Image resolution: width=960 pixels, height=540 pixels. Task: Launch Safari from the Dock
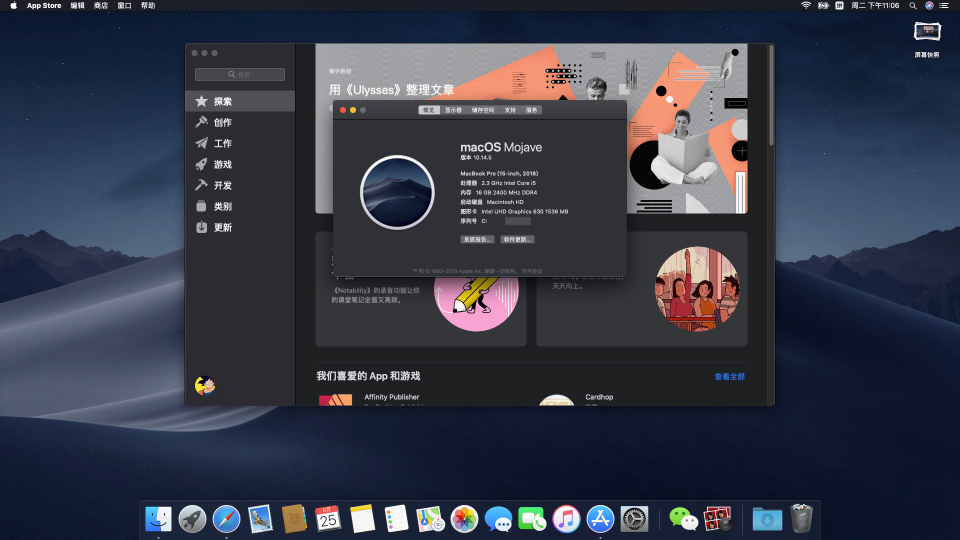click(226, 519)
